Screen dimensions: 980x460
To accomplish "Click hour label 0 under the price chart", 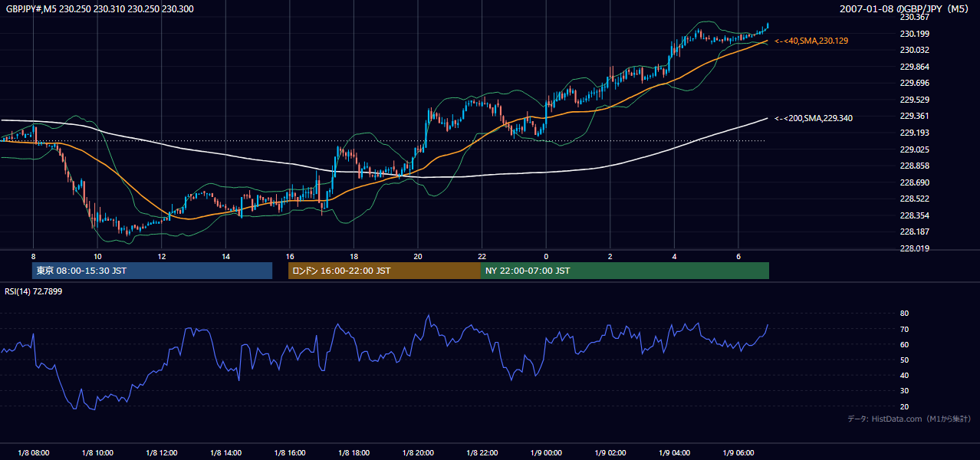I will tap(546, 256).
